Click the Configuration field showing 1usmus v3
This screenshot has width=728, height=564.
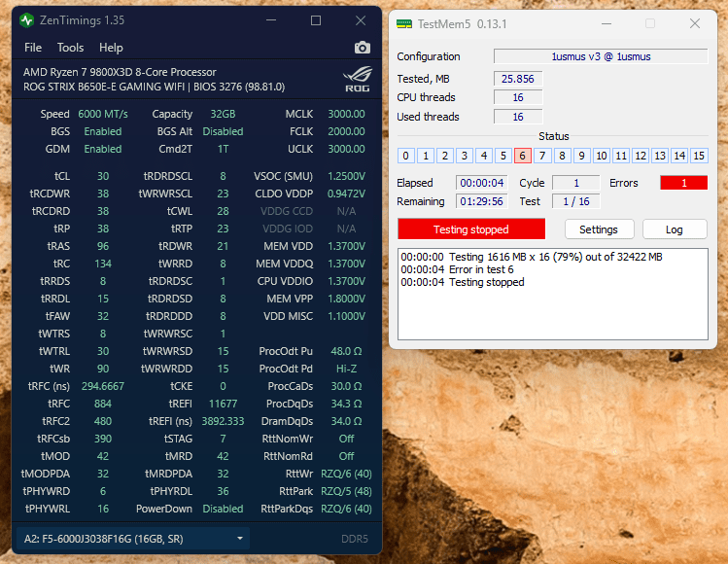[601, 56]
